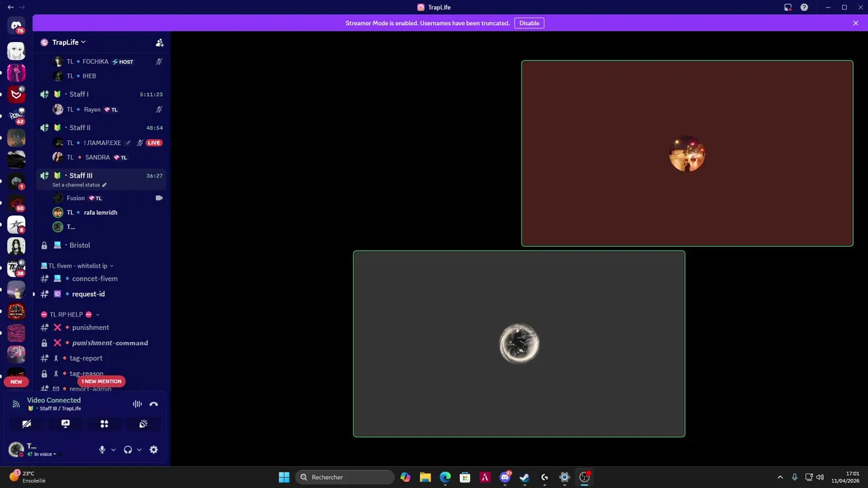Disable Streamer Mode from the banner
The height and width of the screenshot is (488, 868).
[529, 23]
